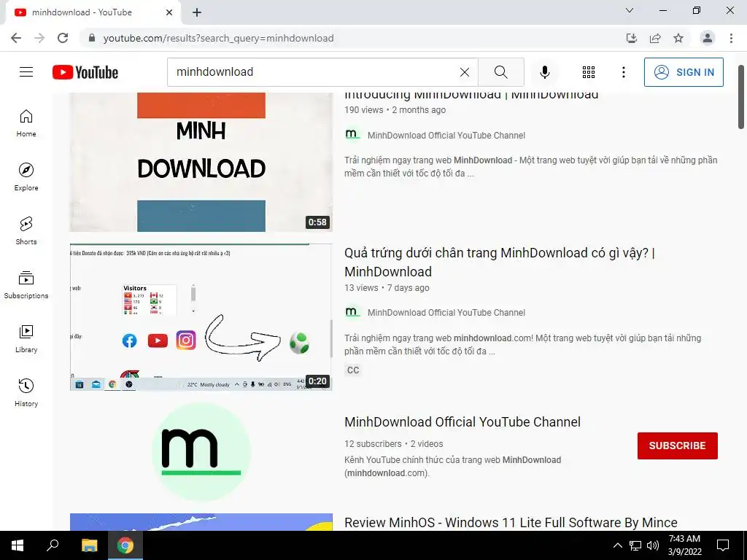Subscribe to MinhDownload Official channel

pos(678,446)
